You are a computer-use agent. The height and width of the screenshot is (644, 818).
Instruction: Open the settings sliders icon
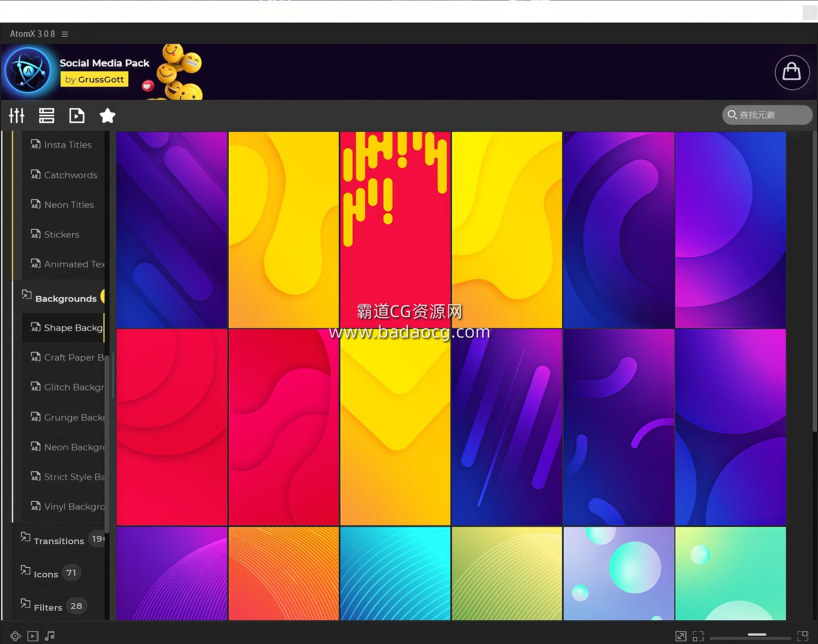click(x=17, y=116)
